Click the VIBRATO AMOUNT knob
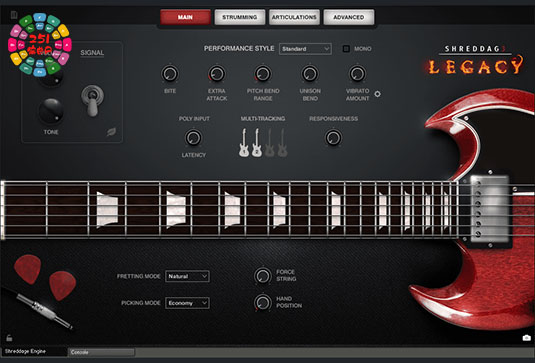Viewport: 535px width, 363px height. pyautogui.click(x=357, y=74)
